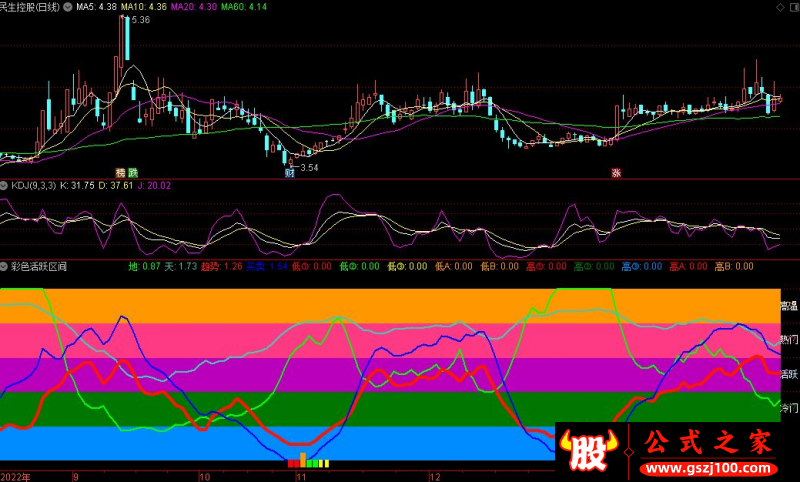Screen dimensions: 800x482
Task: Click the 冷门 zone label on right edge
Action: pyautogui.click(x=788, y=408)
